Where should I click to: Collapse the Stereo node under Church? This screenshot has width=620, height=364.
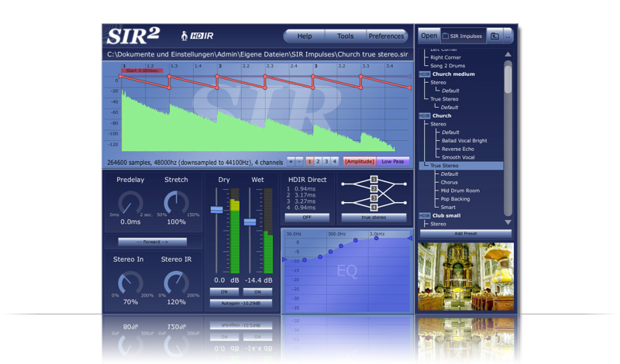tap(438, 124)
